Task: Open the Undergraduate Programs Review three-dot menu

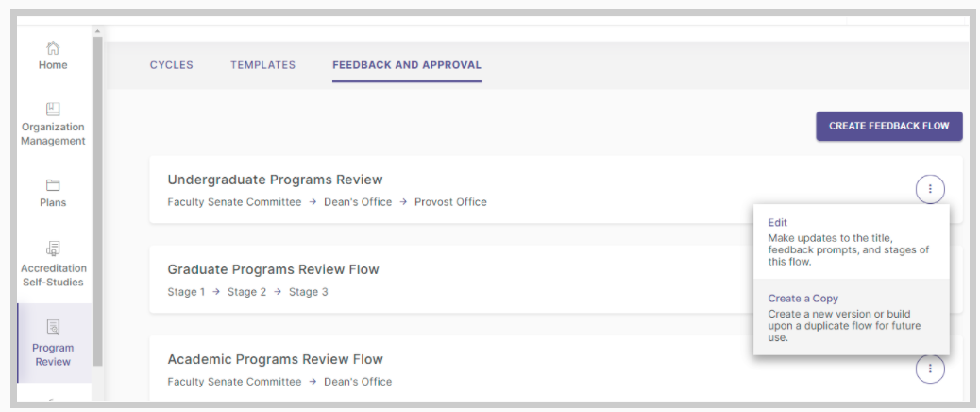Action: click(x=930, y=189)
